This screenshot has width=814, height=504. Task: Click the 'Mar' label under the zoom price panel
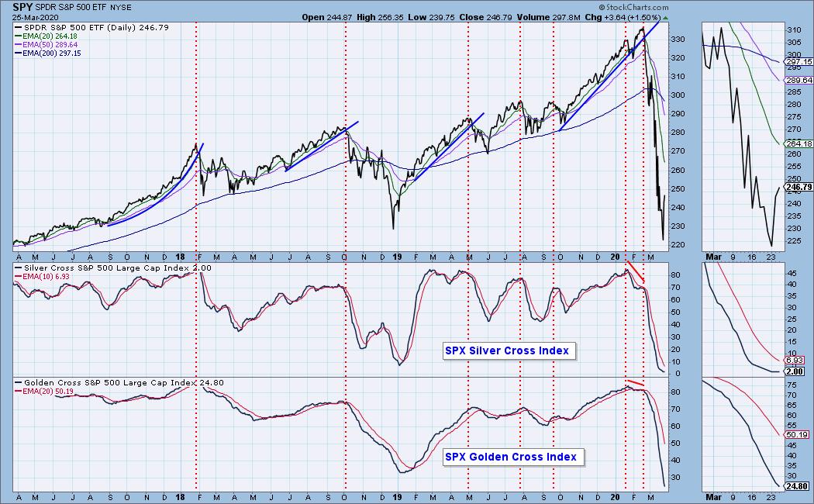[713, 257]
